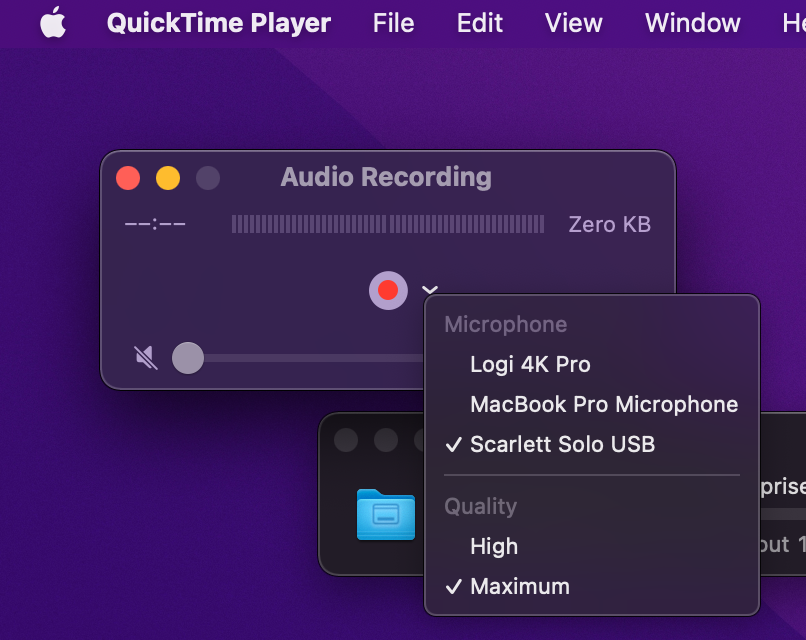Set recording quality to Maximum

pyautogui.click(x=592, y=587)
